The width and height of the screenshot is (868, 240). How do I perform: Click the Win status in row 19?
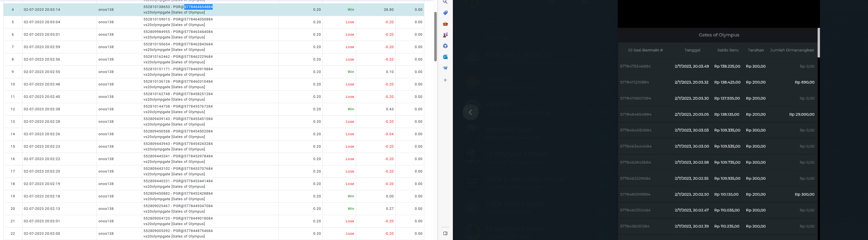click(351, 197)
